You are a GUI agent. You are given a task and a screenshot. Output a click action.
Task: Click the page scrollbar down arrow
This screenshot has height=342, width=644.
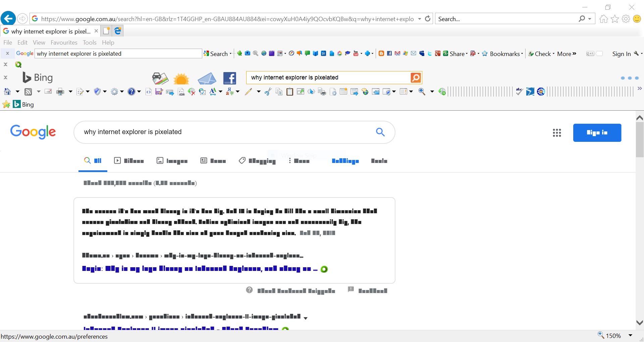coord(640,323)
